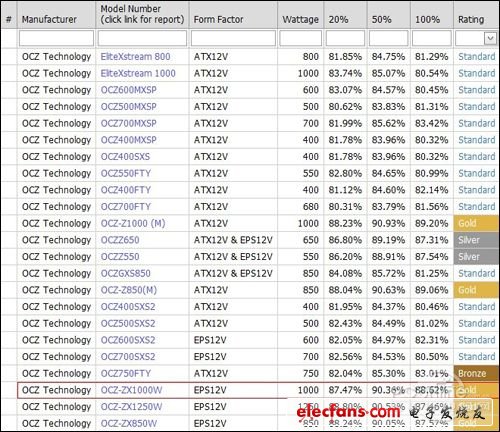Click the Form Factor filter field

pyautogui.click(x=233, y=38)
